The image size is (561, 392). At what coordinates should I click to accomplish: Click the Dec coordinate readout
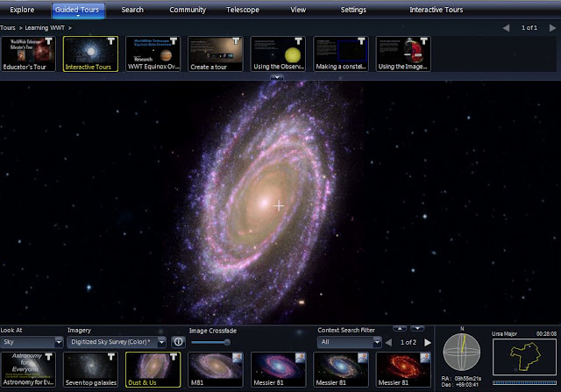pyautogui.click(x=460, y=385)
